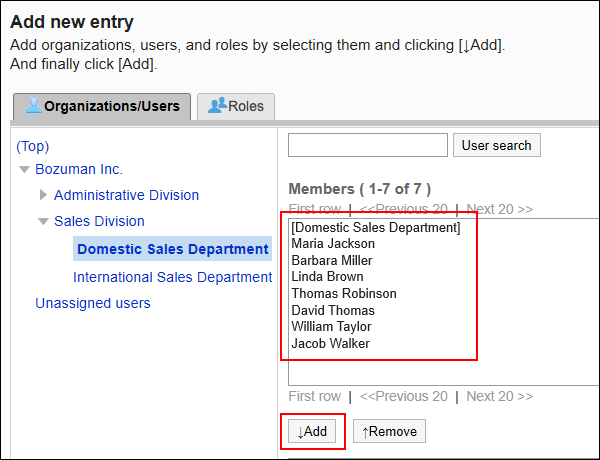Click the ↑Remove button

[x=389, y=431]
